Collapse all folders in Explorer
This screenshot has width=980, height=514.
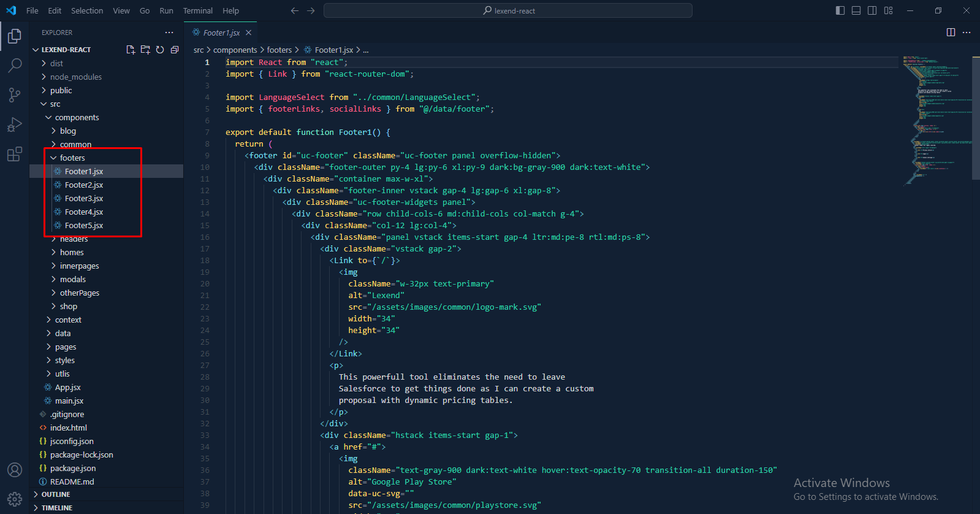pyautogui.click(x=175, y=50)
